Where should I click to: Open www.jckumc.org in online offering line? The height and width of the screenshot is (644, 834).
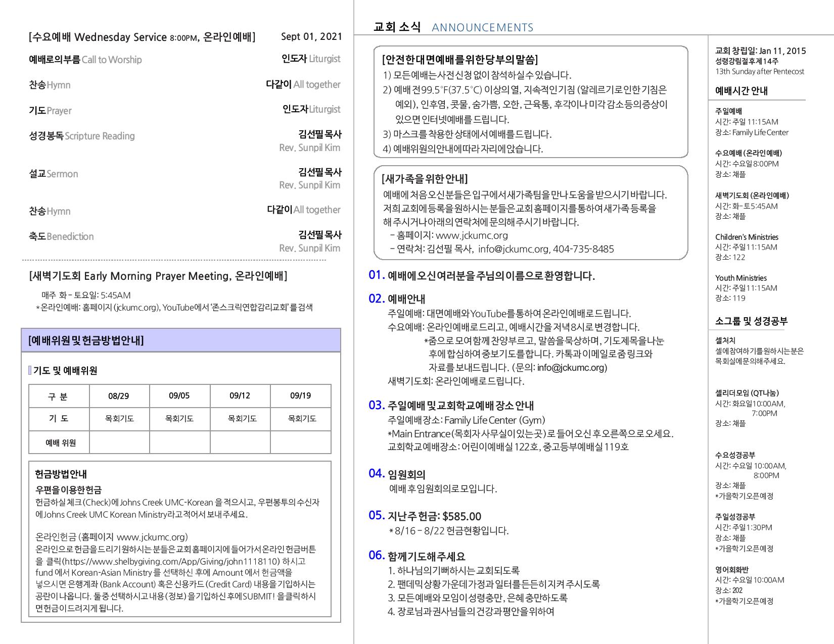pyautogui.click(x=152, y=537)
